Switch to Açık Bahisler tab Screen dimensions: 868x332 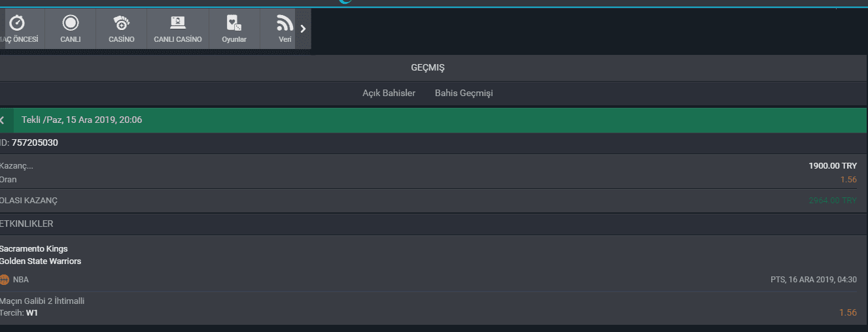pyautogui.click(x=389, y=93)
